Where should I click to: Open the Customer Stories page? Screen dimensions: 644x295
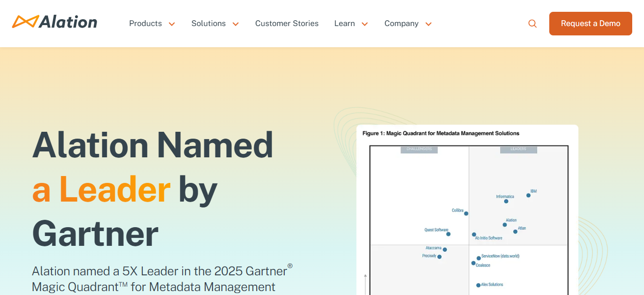click(287, 24)
